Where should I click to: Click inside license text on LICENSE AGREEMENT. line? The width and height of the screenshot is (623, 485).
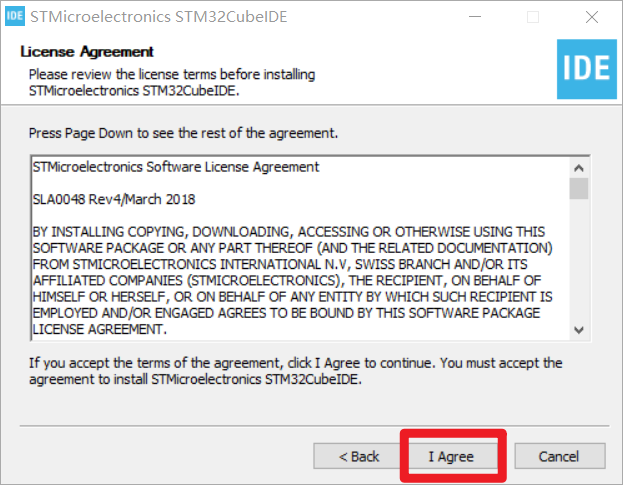click(x=100, y=329)
